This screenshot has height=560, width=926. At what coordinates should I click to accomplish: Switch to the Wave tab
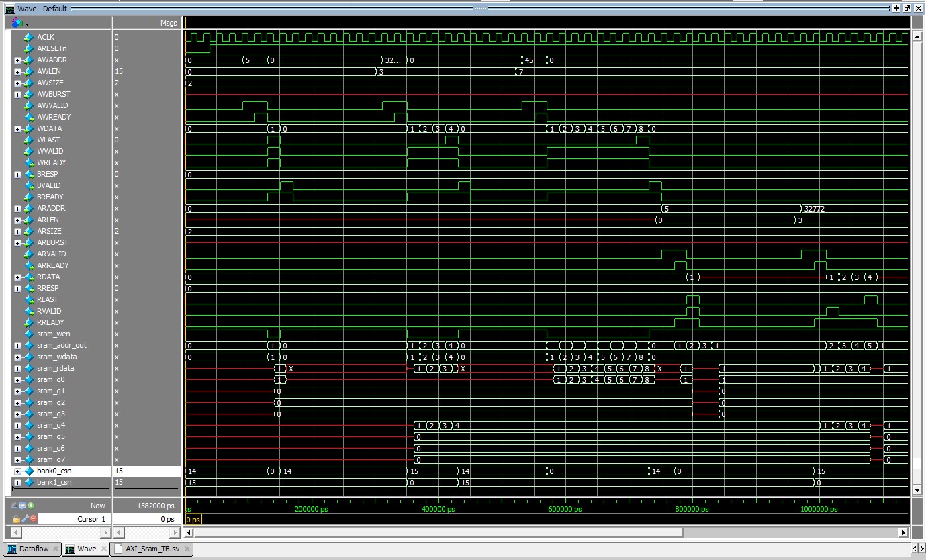click(85, 549)
